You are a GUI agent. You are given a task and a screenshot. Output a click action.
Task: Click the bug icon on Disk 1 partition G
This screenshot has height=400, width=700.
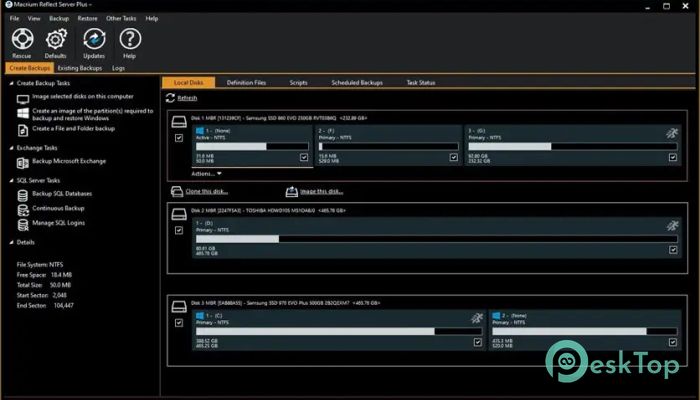point(672,133)
